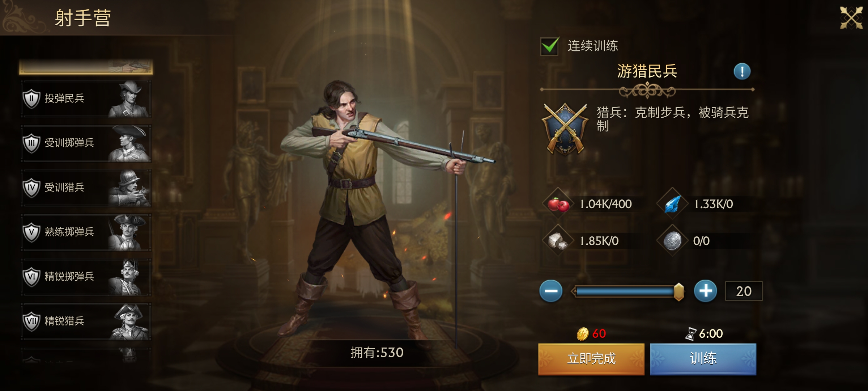868x391 pixels.
Task: Click the stone ore resource icon
Action: pos(558,241)
